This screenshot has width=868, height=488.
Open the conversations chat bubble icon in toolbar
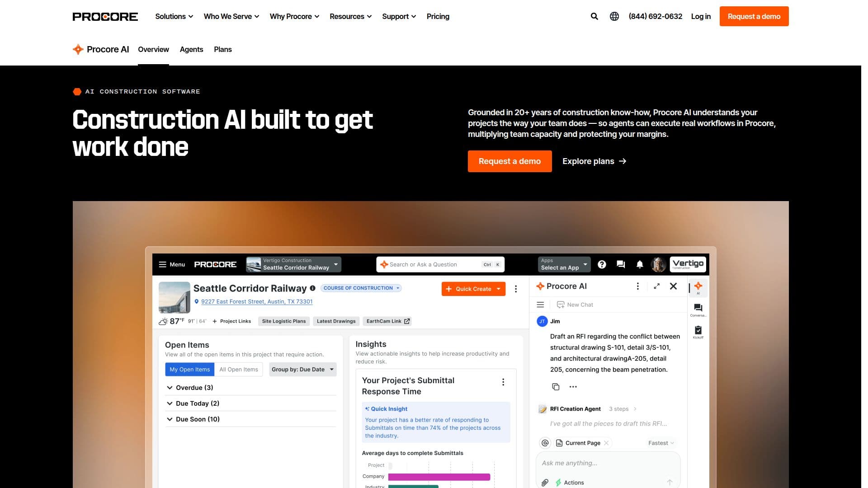tap(621, 264)
